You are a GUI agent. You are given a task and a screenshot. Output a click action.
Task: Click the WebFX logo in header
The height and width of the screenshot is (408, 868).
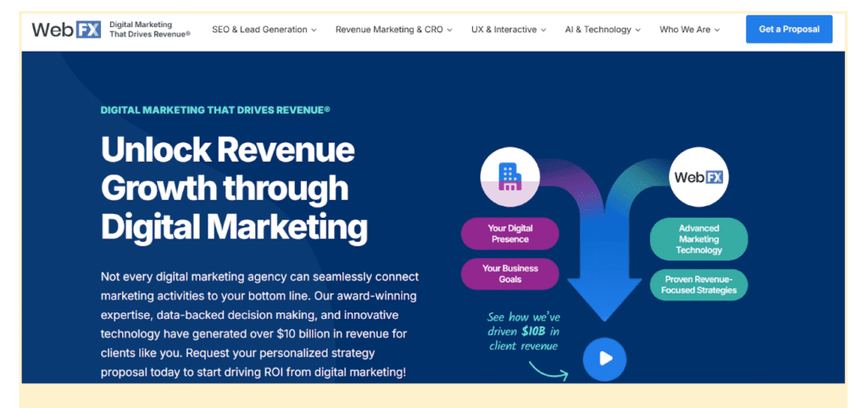(66, 30)
